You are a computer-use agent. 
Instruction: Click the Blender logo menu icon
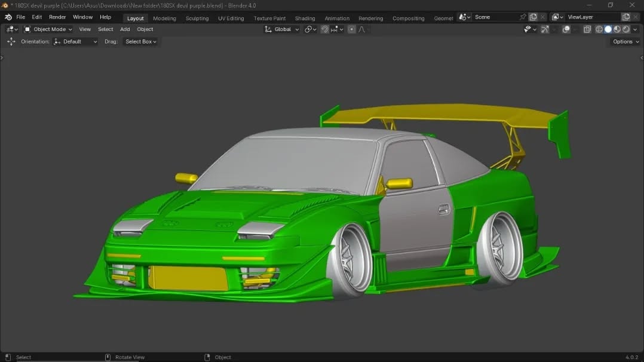[8, 17]
